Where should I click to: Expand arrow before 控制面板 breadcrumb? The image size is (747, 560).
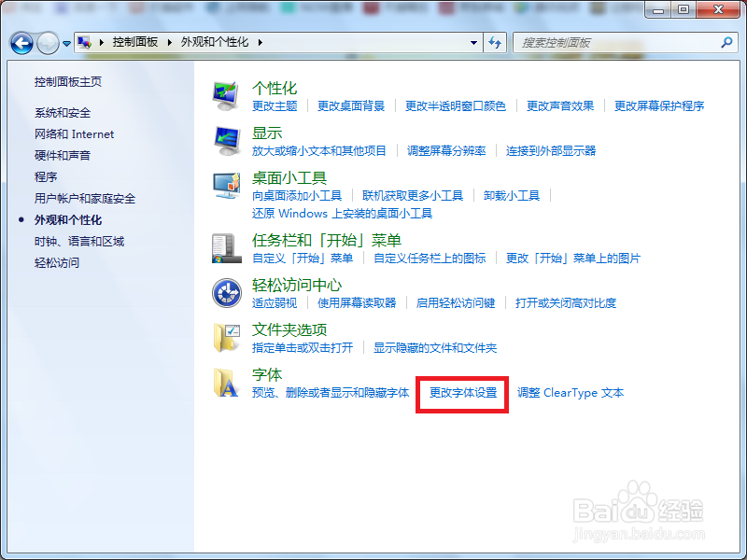[102, 42]
